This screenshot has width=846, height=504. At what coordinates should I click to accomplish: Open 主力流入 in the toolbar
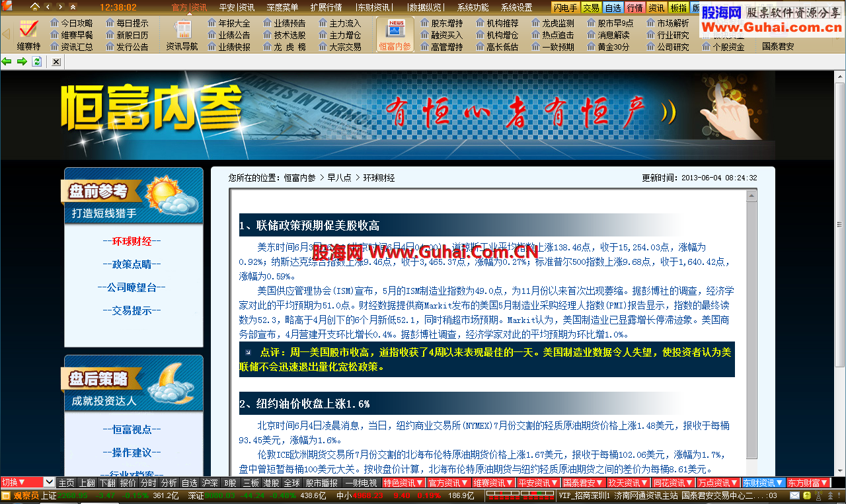coord(340,23)
